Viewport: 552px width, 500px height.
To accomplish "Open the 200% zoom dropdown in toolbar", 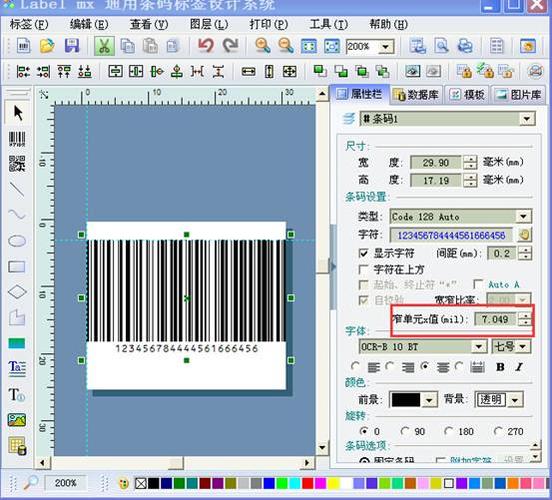I will click(386, 46).
